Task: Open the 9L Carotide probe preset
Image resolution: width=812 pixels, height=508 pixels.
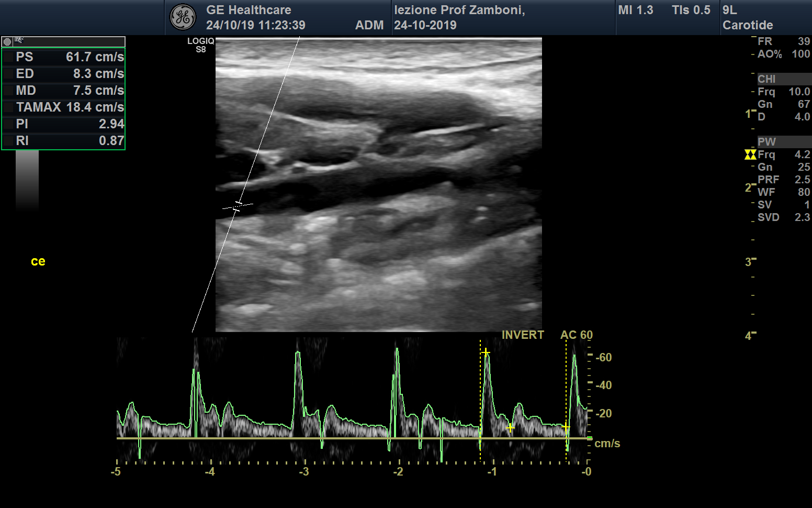Action: pos(747,18)
